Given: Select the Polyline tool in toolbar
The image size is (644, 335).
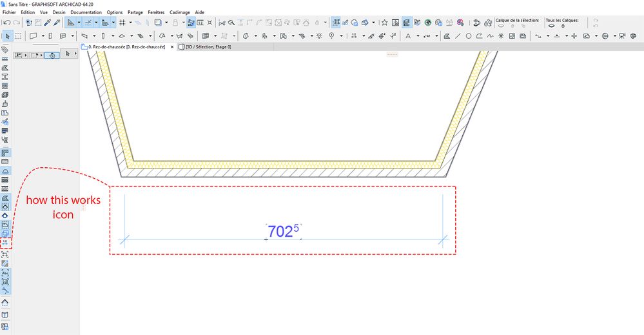Looking at the screenshot, I should (x=480, y=36).
